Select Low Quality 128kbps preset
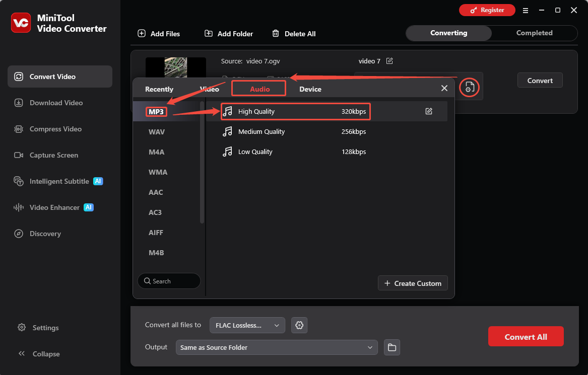Screen dimensions: 588x375 (327, 152)
